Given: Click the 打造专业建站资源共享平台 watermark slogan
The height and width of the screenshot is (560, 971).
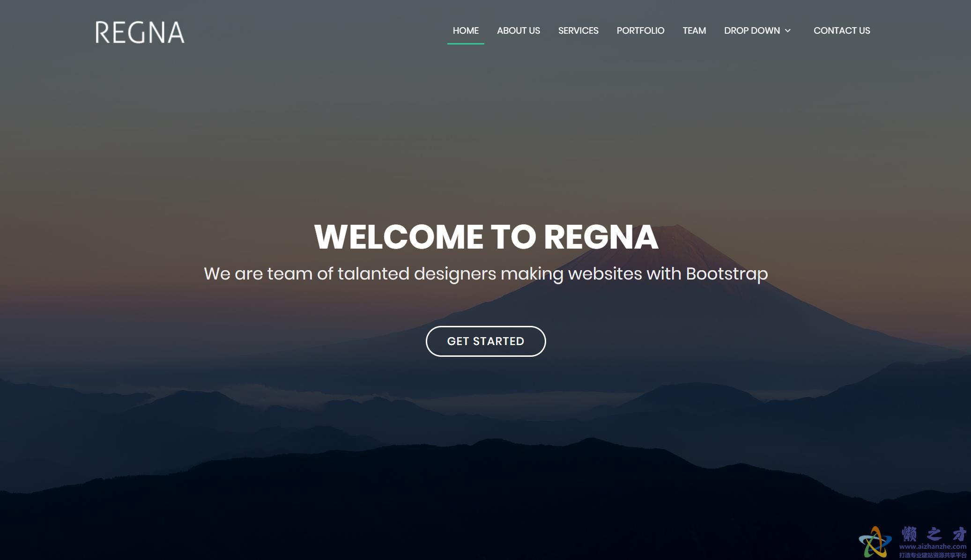Looking at the screenshot, I should 933,555.
